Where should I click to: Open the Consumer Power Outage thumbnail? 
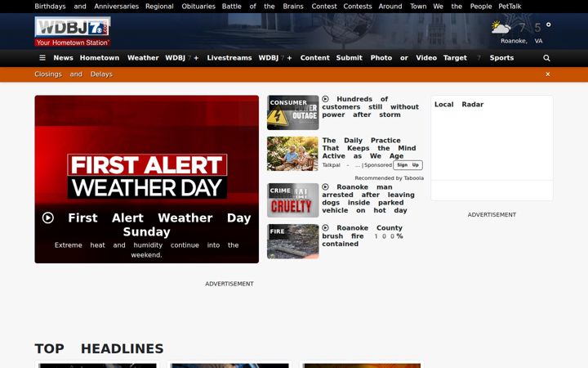(x=293, y=112)
